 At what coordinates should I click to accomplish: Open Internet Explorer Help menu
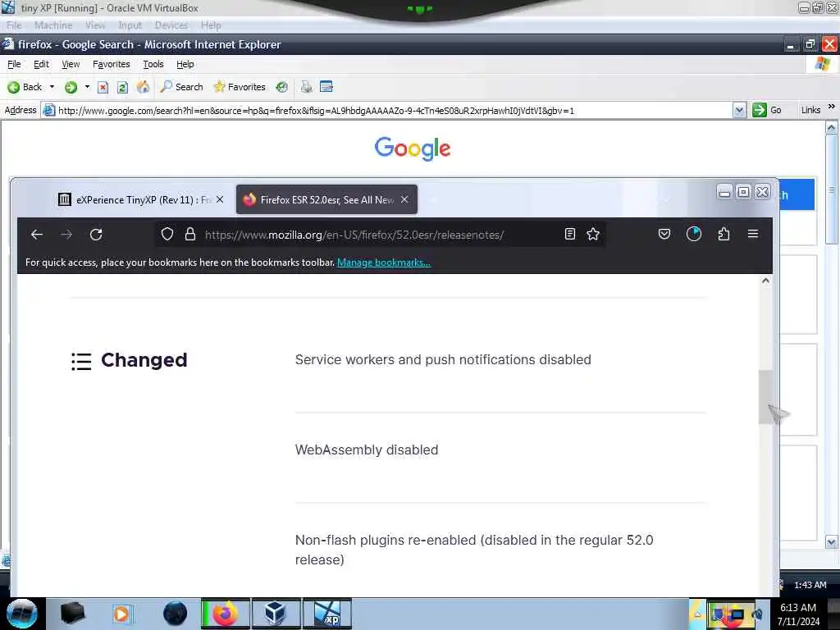coord(185,64)
